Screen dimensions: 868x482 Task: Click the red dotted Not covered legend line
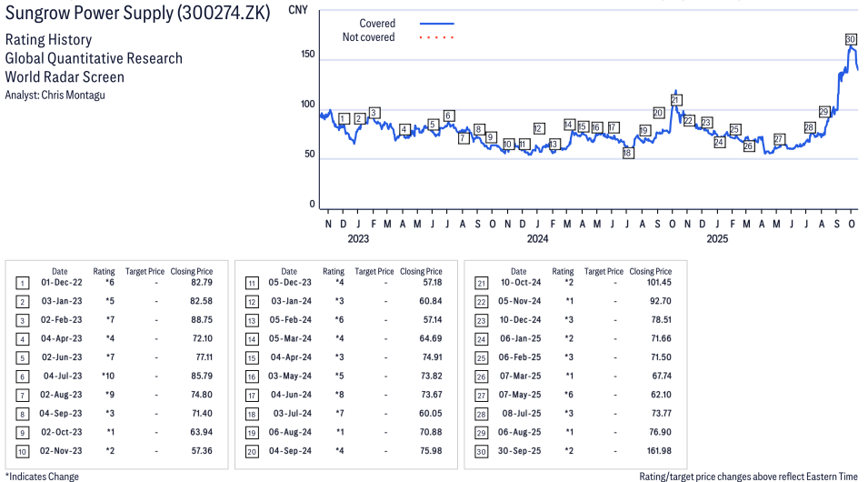pos(436,37)
